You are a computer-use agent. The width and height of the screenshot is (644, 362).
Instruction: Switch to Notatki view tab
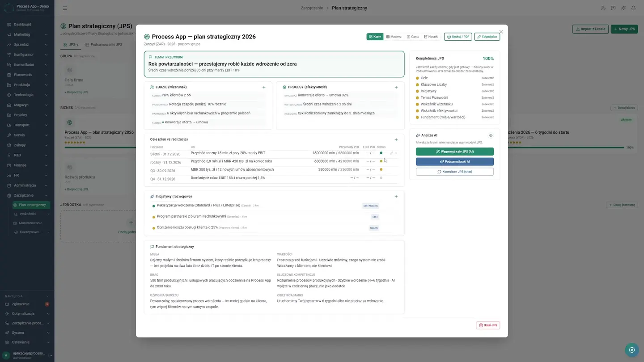click(431, 37)
